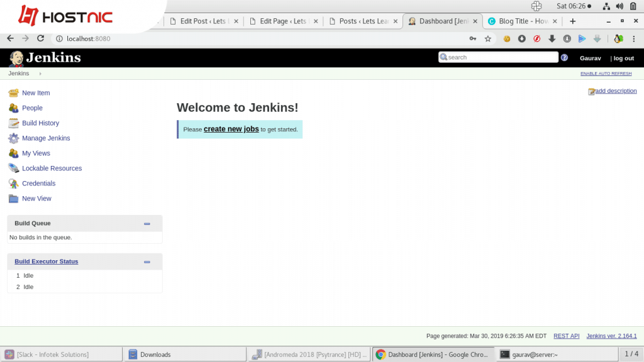Click the Credentials icon

pyautogui.click(x=14, y=184)
